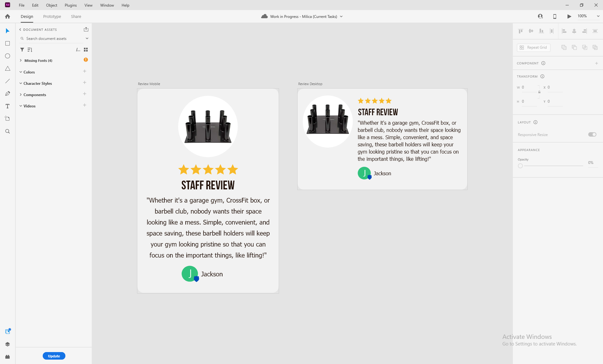Export document assets via share icon
Image resolution: width=603 pixels, height=364 pixels.
(86, 29)
